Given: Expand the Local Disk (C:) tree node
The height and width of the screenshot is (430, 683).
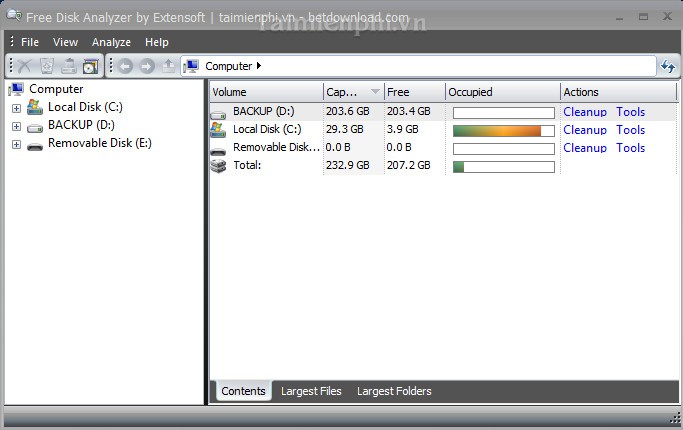Looking at the screenshot, I should coord(17,108).
